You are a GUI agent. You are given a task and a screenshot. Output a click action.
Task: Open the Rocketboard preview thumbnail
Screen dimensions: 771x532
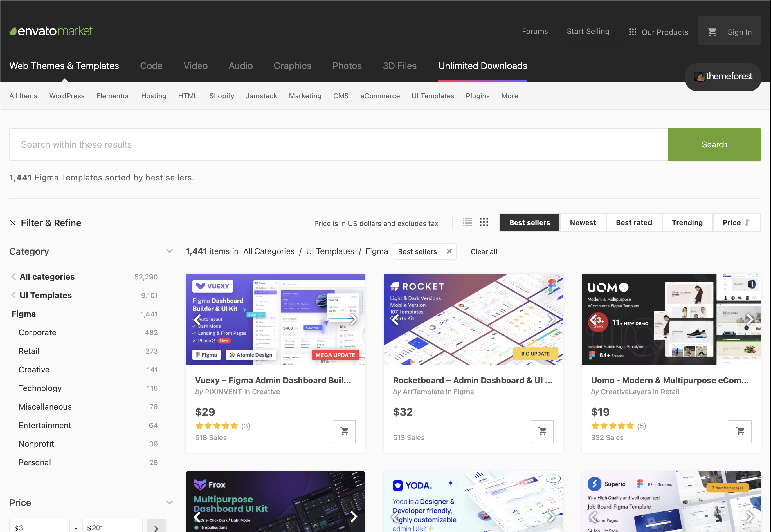tap(473, 319)
